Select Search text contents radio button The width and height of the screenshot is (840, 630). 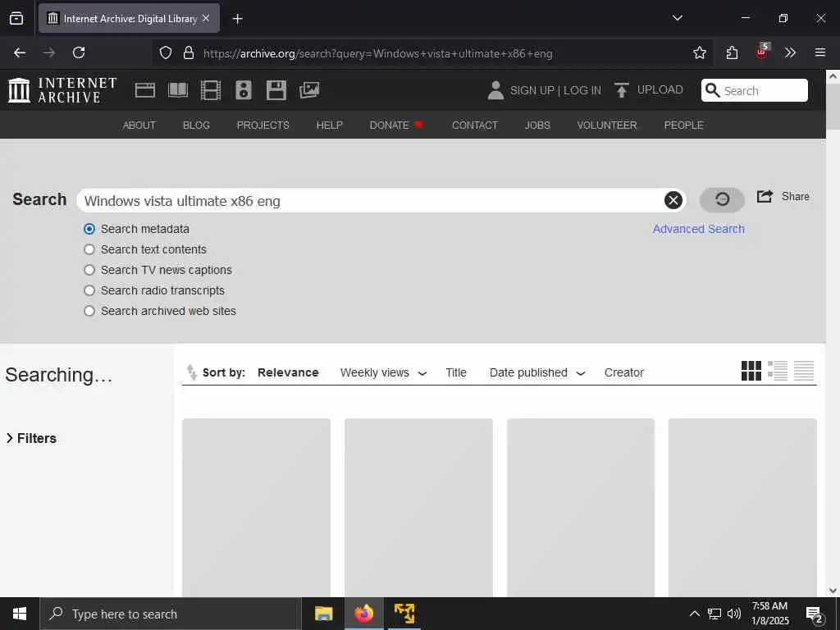[x=89, y=249]
